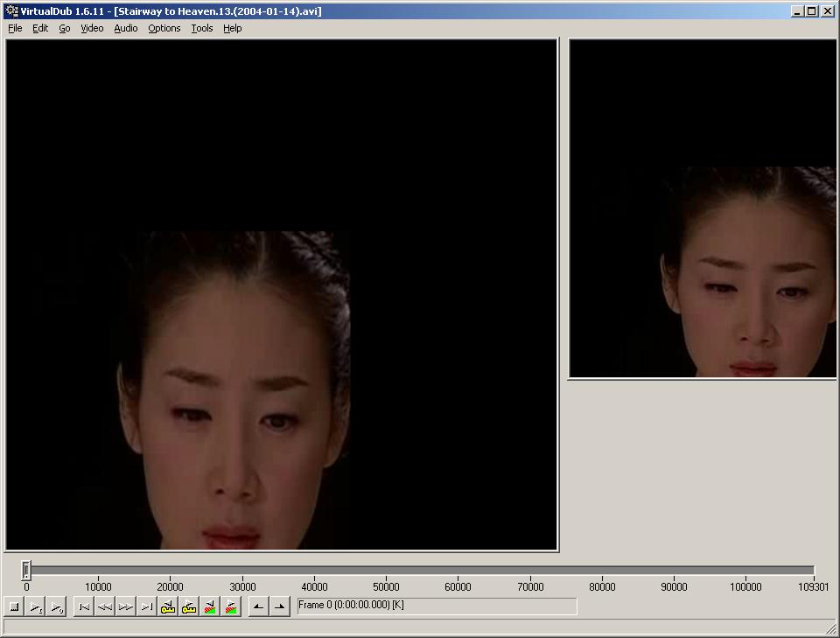Play the input video preview
Image resolution: width=840 pixels, height=638 pixels.
pyautogui.click(x=35, y=606)
